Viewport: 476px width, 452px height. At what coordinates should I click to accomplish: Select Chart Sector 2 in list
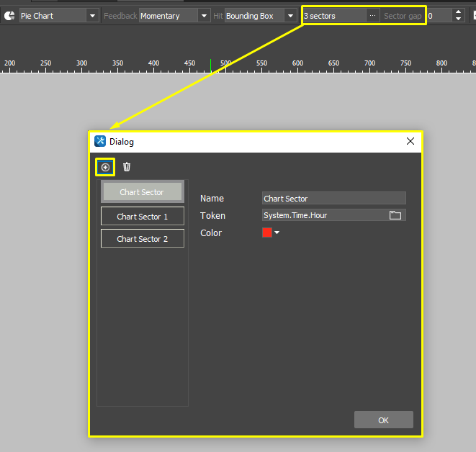pos(142,238)
